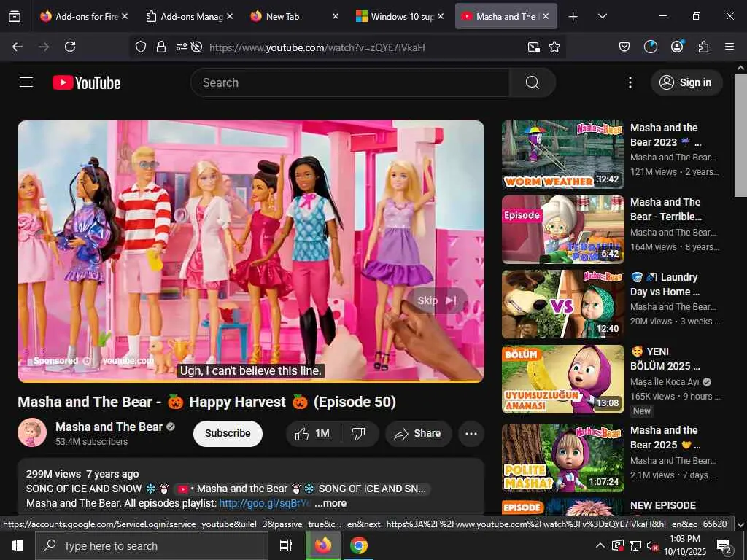Open site permissions icon in address bar
This screenshot has height=560, width=747.
pos(182,47)
